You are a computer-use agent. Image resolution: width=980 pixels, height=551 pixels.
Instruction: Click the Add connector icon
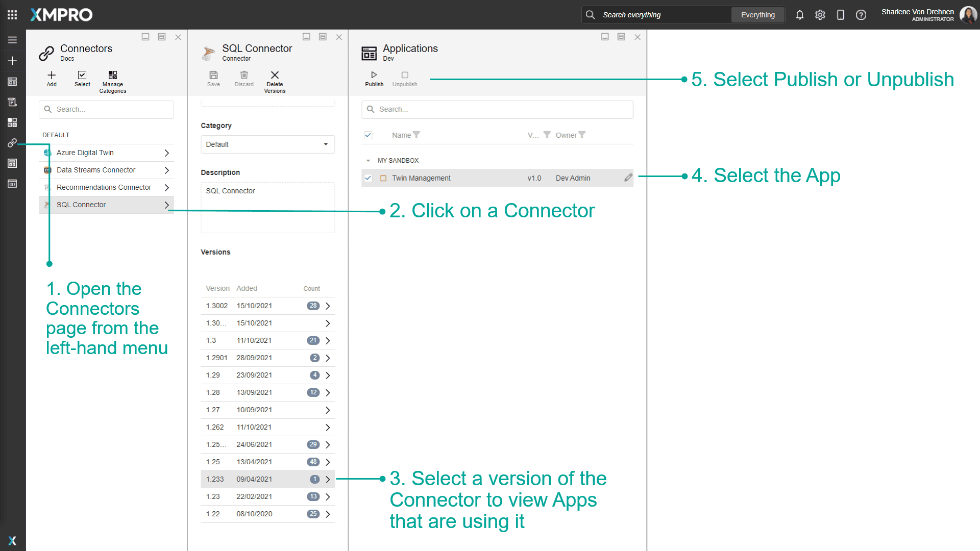coord(52,76)
